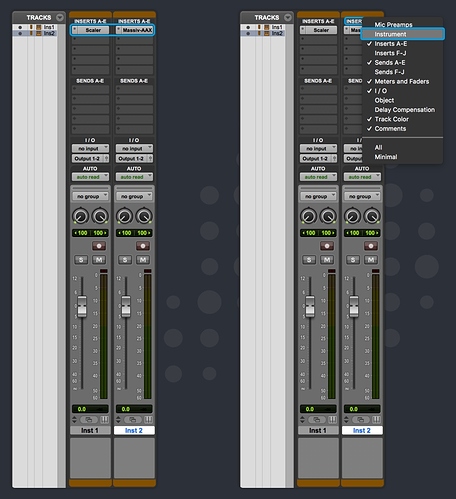
Task: Click Inst 1 record enable in left mixer
Action: (99, 246)
